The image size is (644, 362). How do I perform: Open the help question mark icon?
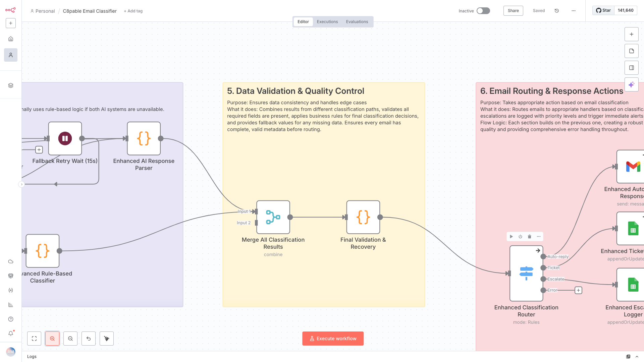point(11,319)
